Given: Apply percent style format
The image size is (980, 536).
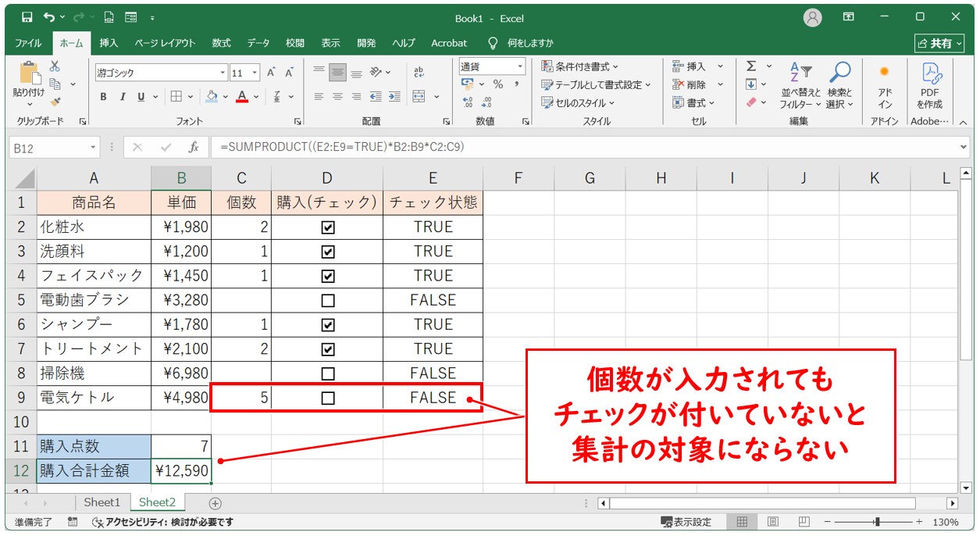Looking at the screenshot, I should 498,84.
